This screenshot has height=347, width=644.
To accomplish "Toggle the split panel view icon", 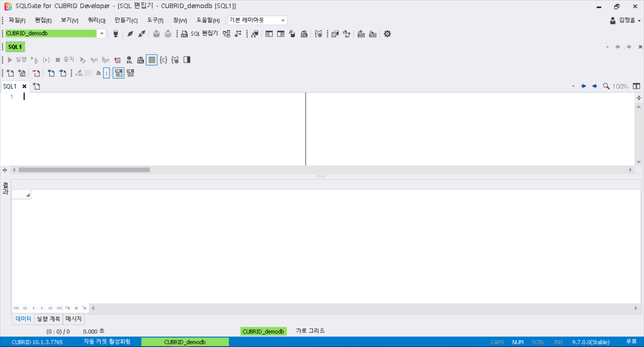I will click(187, 60).
